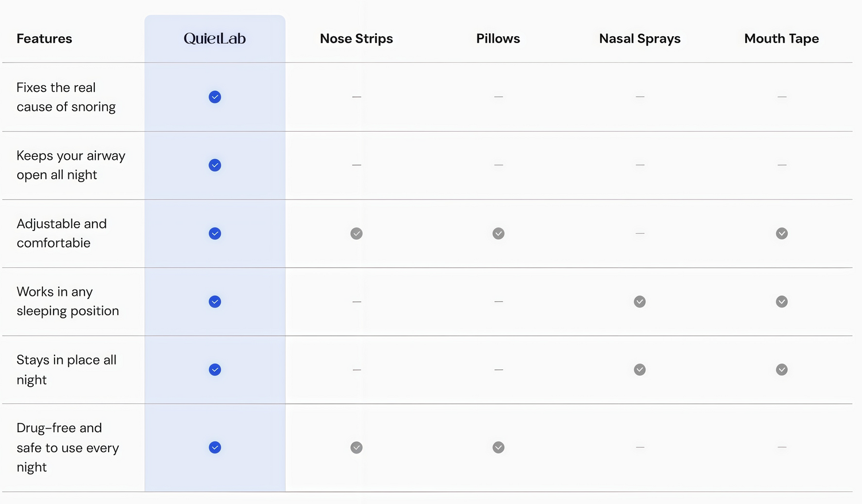Select the Nose Strips column header

click(x=356, y=39)
